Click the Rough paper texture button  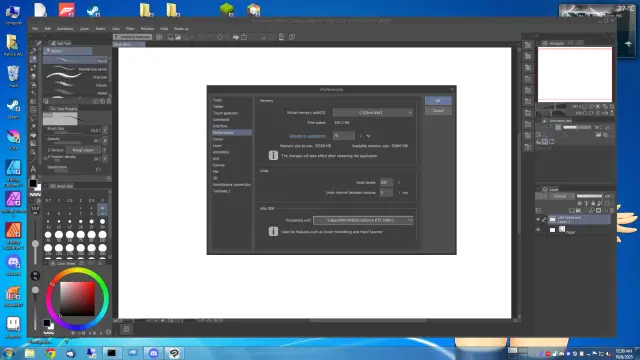[x=83, y=150]
